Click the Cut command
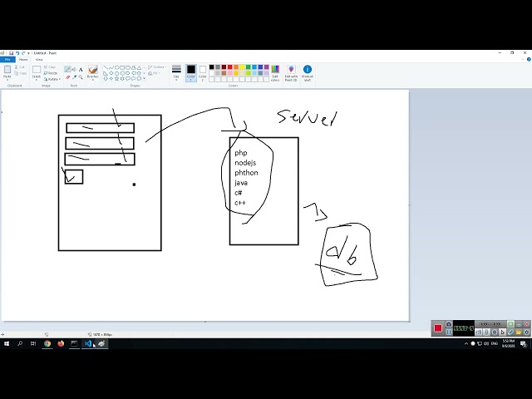The image size is (532, 399). [x=20, y=67]
